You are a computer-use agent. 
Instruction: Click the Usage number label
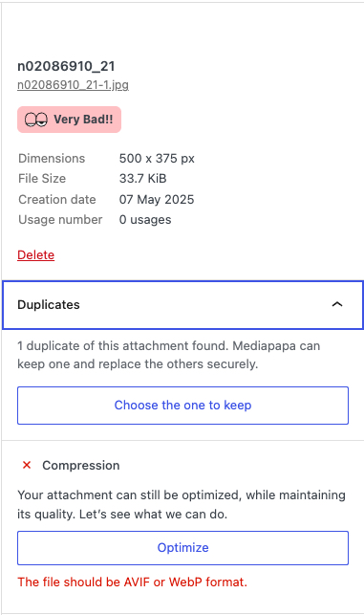[60, 220]
